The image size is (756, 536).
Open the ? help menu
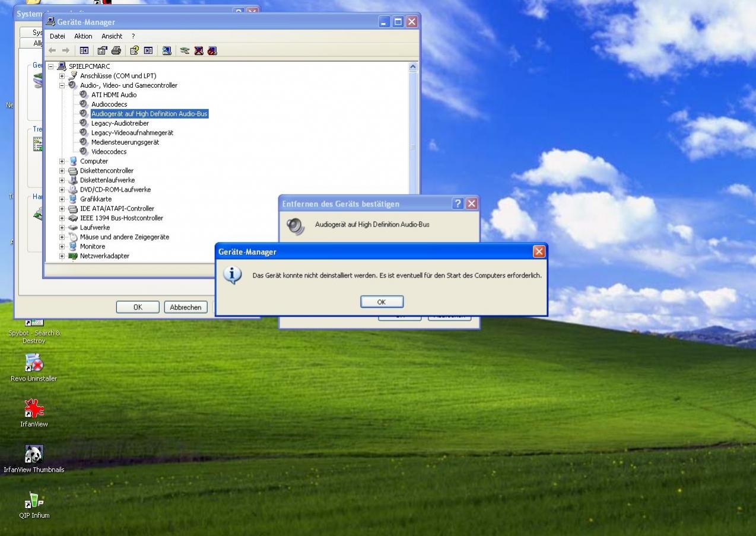click(133, 36)
